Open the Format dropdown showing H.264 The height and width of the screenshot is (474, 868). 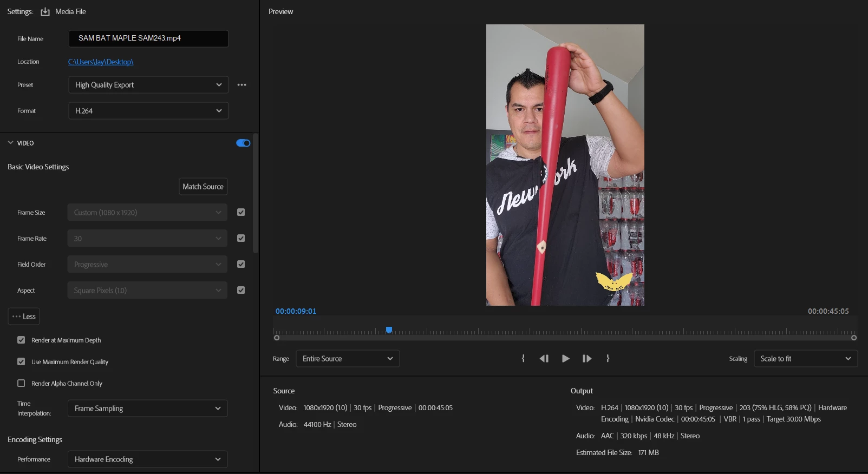(148, 111)
